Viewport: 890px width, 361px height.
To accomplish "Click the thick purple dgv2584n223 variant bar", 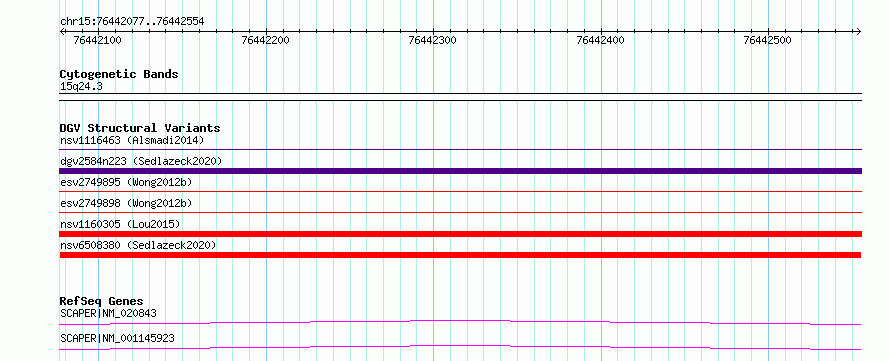I will pos(460,171).
